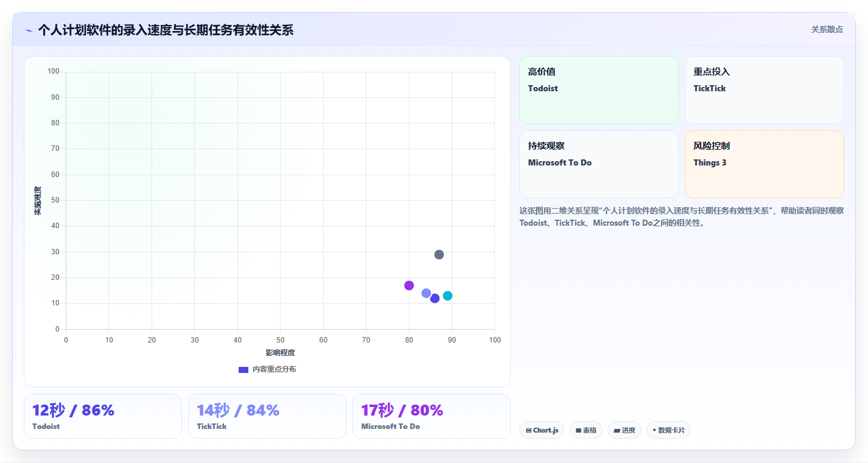Click the indigo Todoist scatter point at 86
Image resolution: width=868 pixels, height=463 pixels.
(x=435, y=298)
